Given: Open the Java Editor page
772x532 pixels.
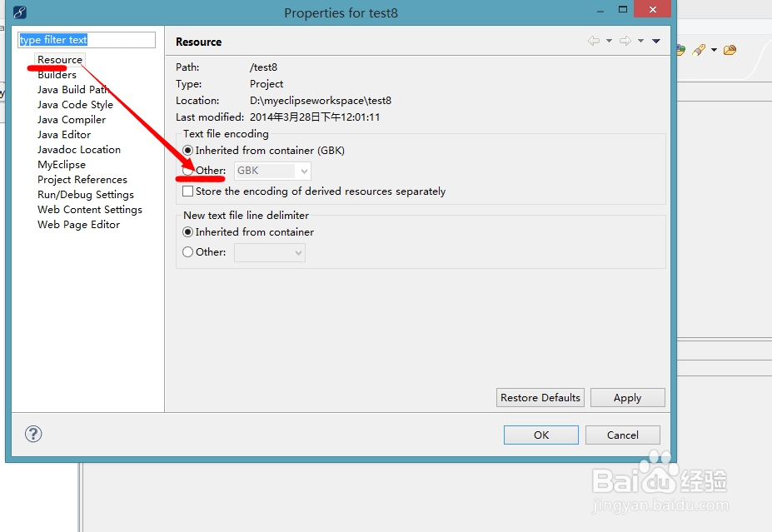Looking at the screenshot, I should pyautogui.click(x=64, y=134).
